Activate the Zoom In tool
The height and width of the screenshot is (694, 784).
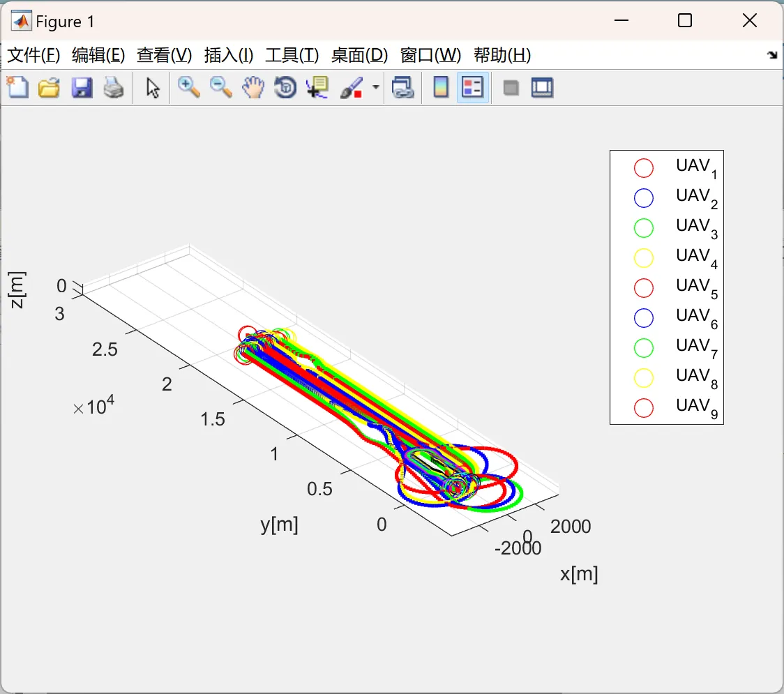[x=188, y=88]
